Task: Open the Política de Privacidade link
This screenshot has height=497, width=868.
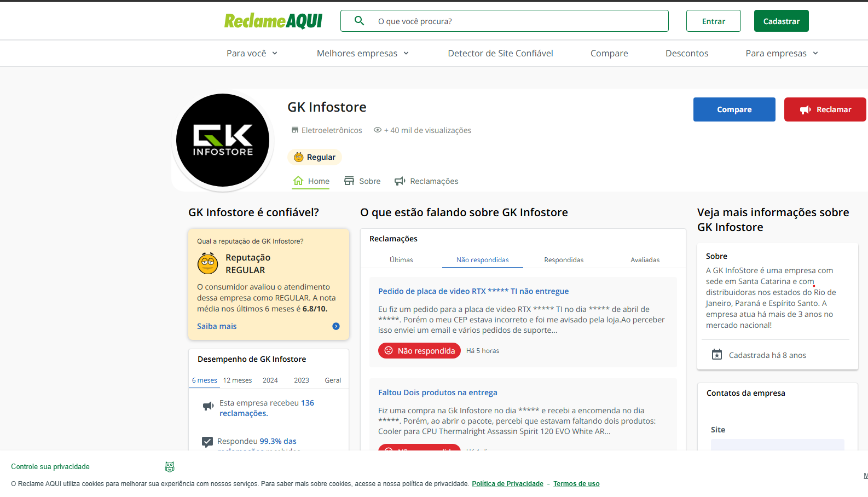Action: [507, 484]
